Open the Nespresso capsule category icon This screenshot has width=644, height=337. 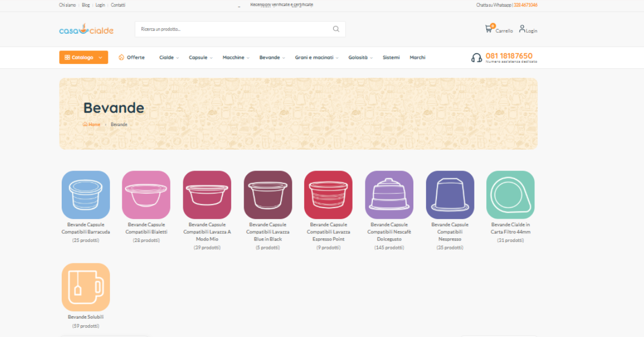(450, 195)
